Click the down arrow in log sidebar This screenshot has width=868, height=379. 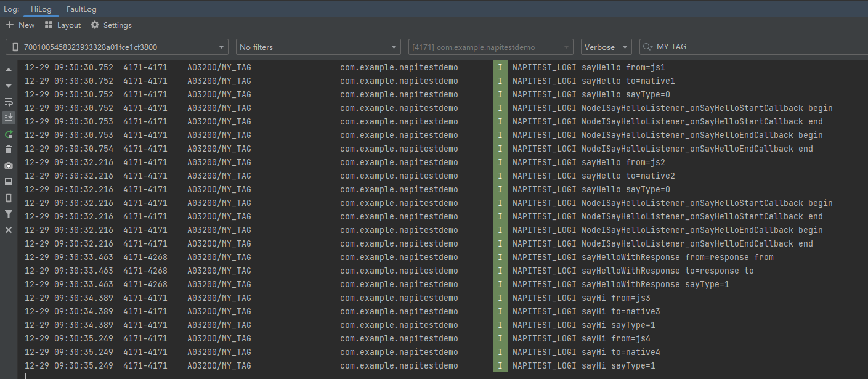pyautogui.click(x=9, y=86)
